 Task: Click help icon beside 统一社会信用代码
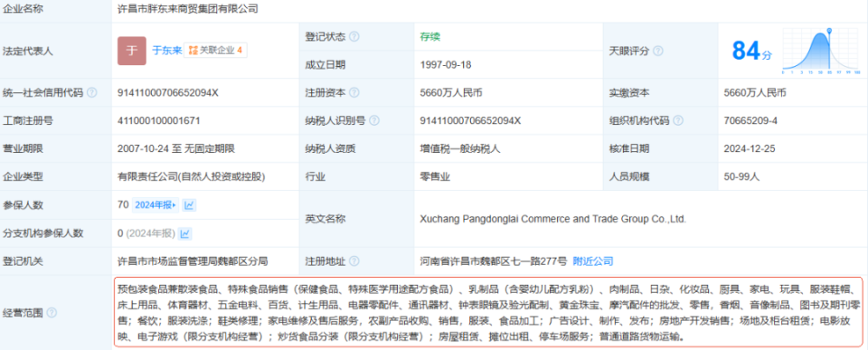coord(92,92)
